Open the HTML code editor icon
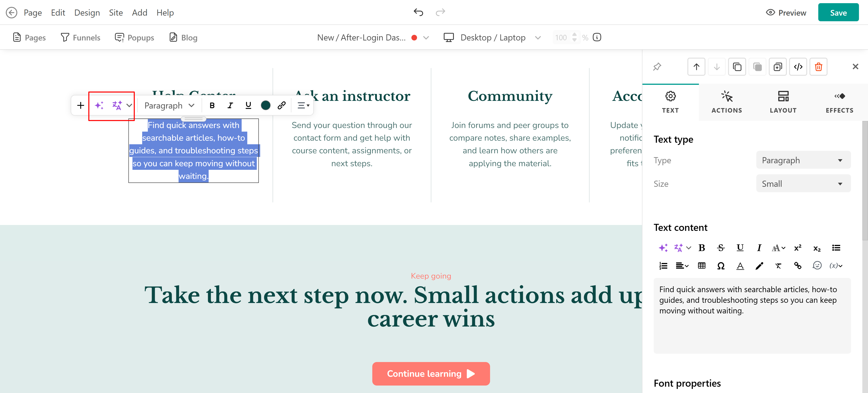 tap(798, 67)
